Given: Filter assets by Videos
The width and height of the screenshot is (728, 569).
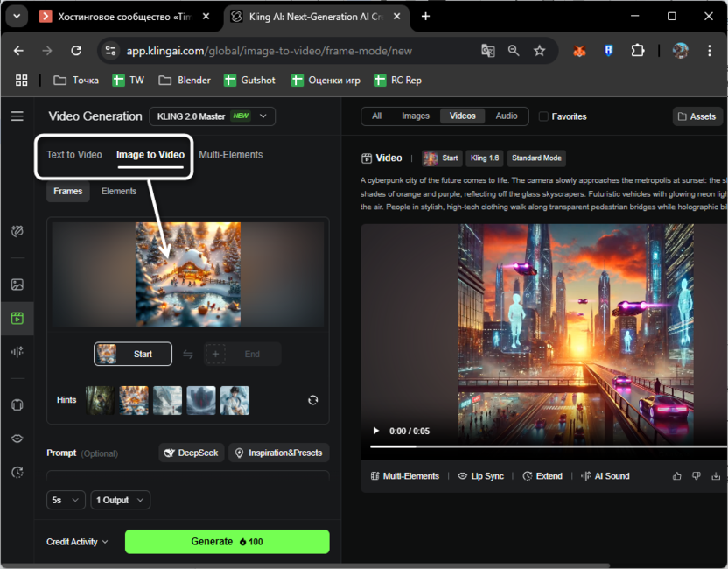Looking at the screenshot, I should point(462,116).
